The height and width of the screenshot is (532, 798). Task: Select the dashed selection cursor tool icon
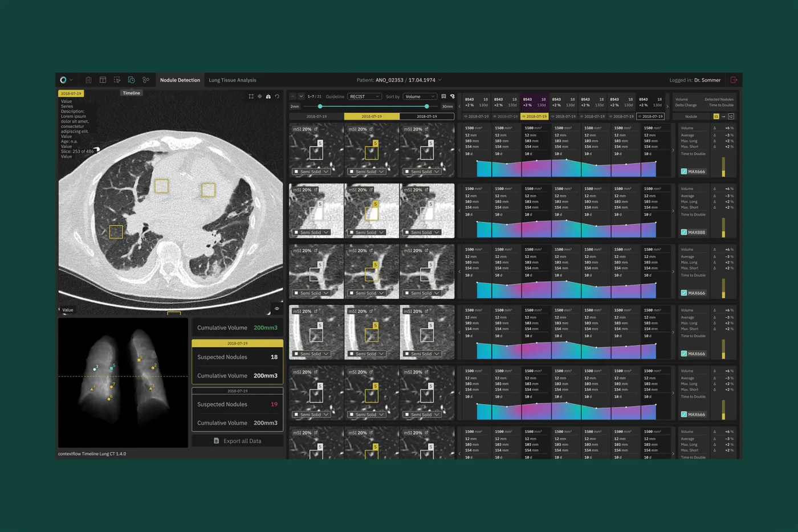coord(117,80)
